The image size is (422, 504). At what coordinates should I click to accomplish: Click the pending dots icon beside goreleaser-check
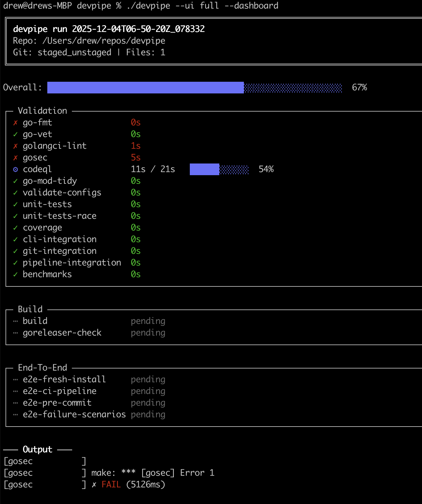click(x=15, y=333)
